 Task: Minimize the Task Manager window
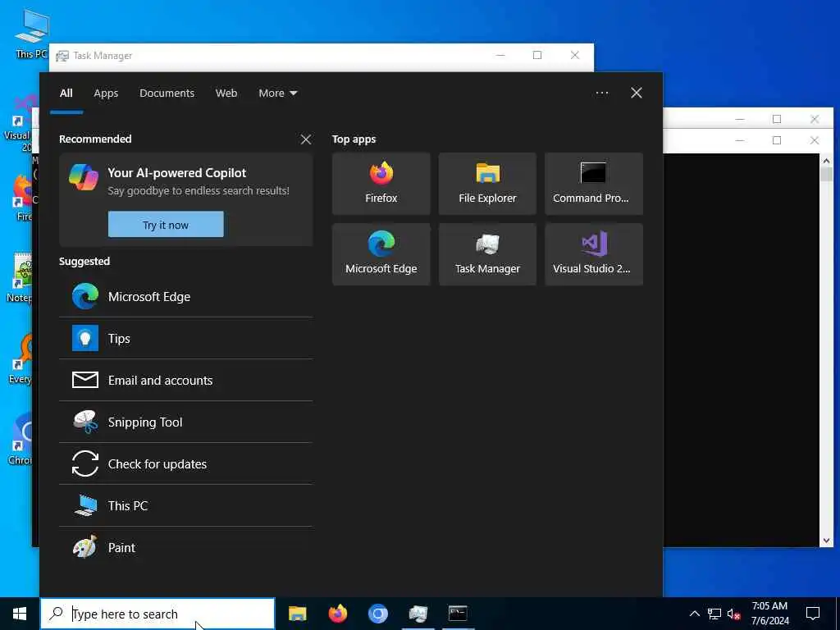point(500,55)
